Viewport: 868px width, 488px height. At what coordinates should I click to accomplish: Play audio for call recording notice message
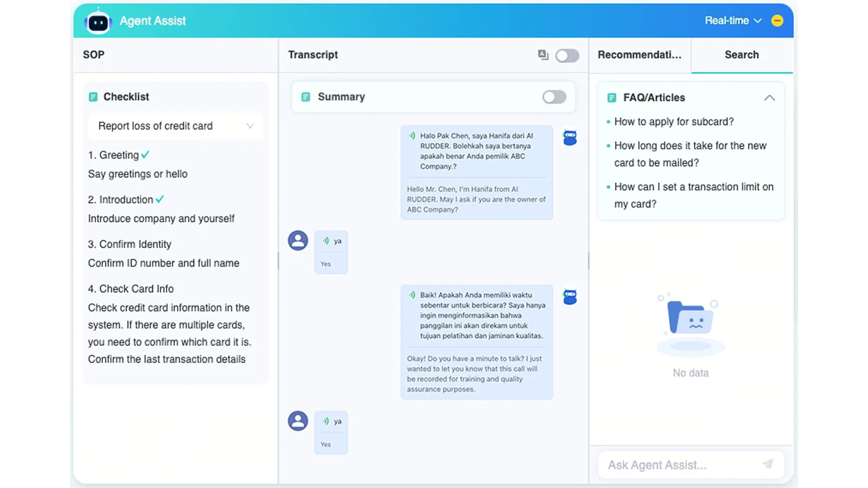click(x=412, y=295)
